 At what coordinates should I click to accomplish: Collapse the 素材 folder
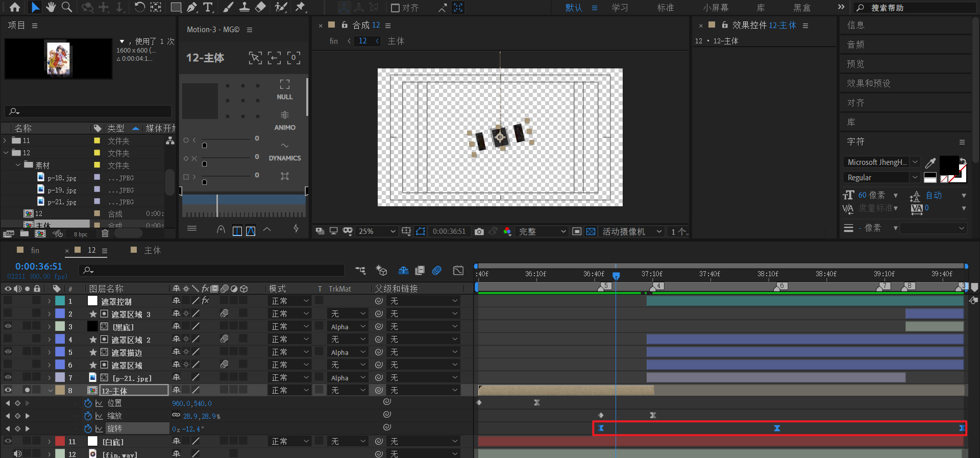pos(18,165)
